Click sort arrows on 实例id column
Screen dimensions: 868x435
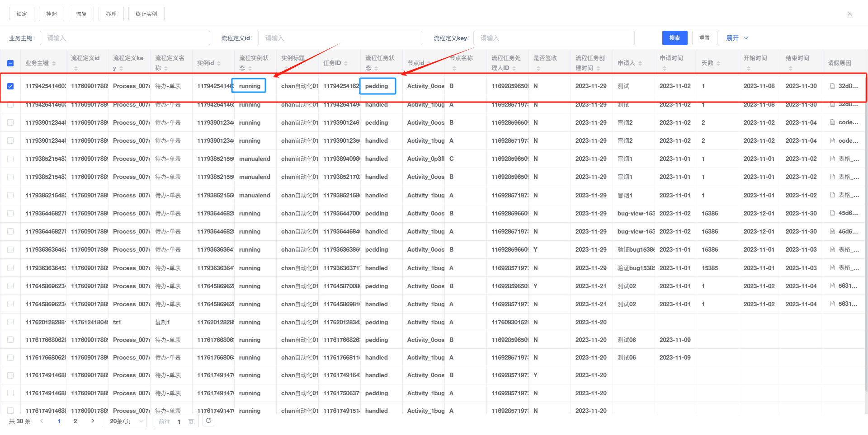(219, 63)
